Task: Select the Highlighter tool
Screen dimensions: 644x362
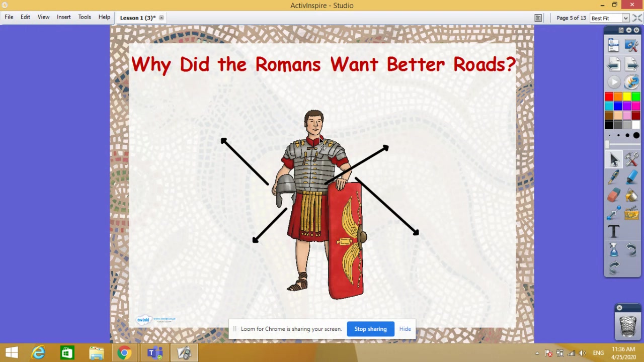Action: pyautogui.click(x=631, y=177)
